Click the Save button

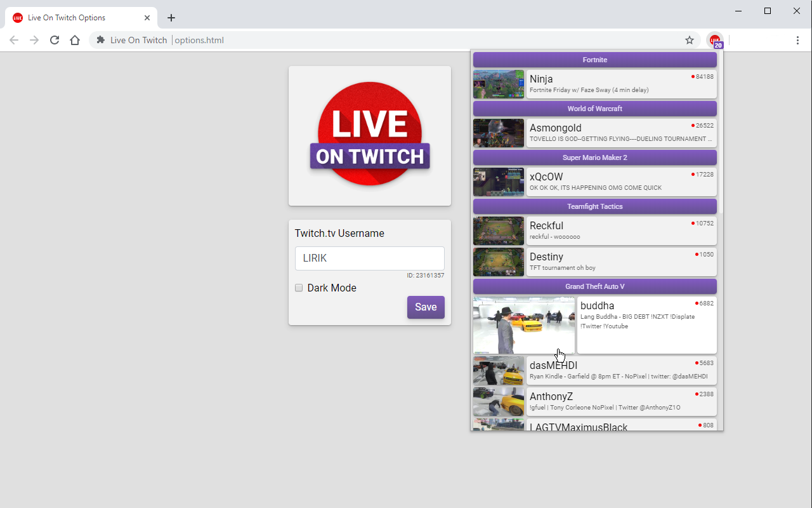click(426, 307)
